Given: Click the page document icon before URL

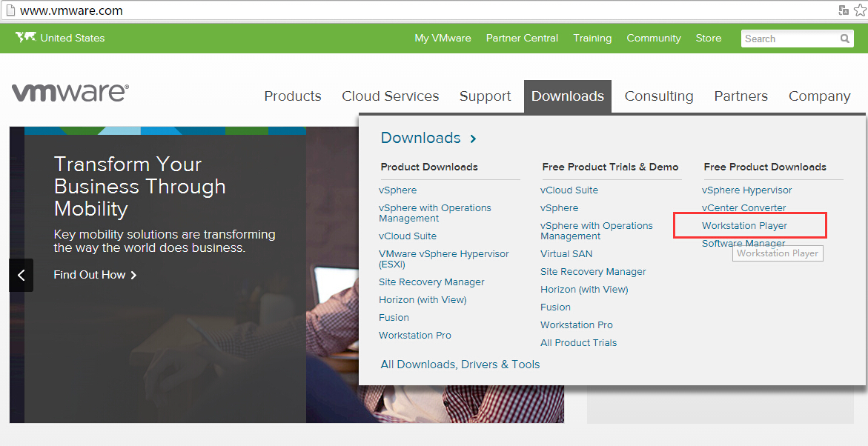Looking at the screenshot, I should [10, 10].
